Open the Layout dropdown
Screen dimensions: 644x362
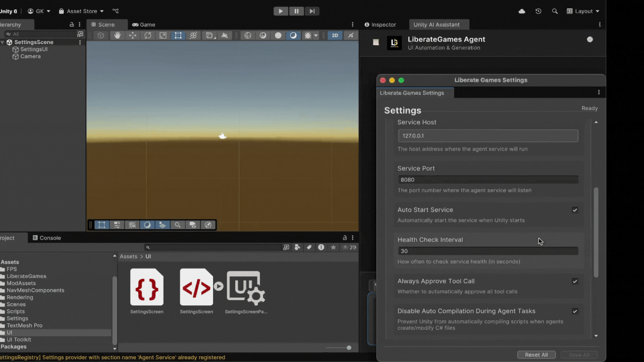point(583,11)
